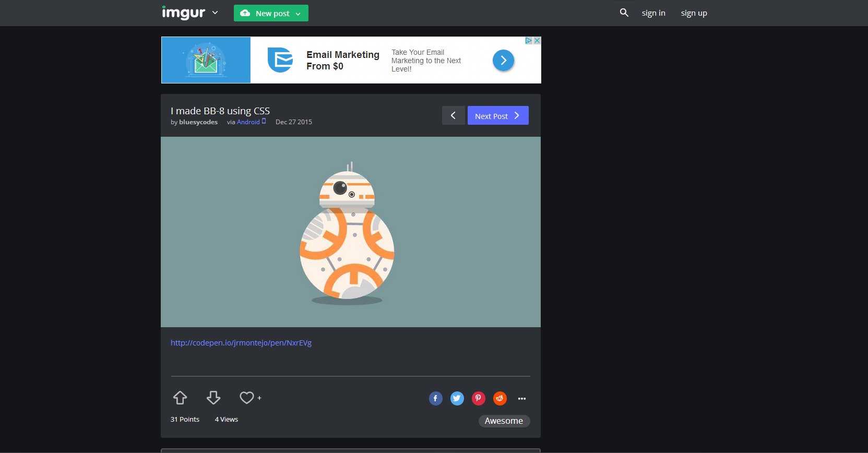This screenshot has height=453, width=868.
Task: Click the sign in link
Action: coord(653,13)
